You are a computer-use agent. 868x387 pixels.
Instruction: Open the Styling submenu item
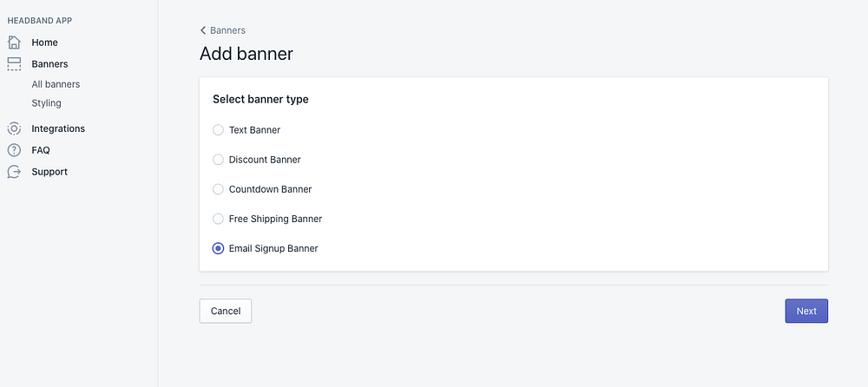click(47, 103)
